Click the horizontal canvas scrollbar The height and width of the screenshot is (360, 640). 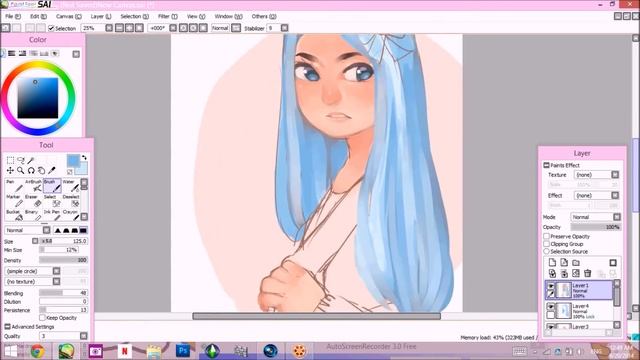316,316
